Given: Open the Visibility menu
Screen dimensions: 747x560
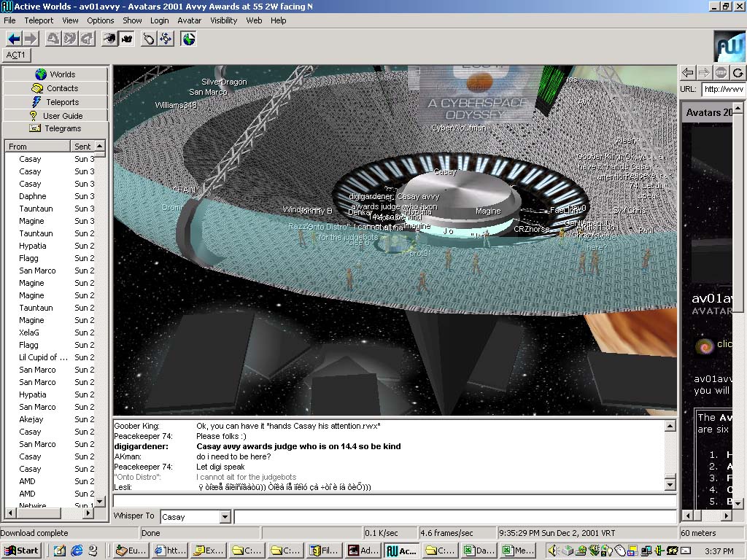Looking at the screenshot, I should click(x=224, y=20).
